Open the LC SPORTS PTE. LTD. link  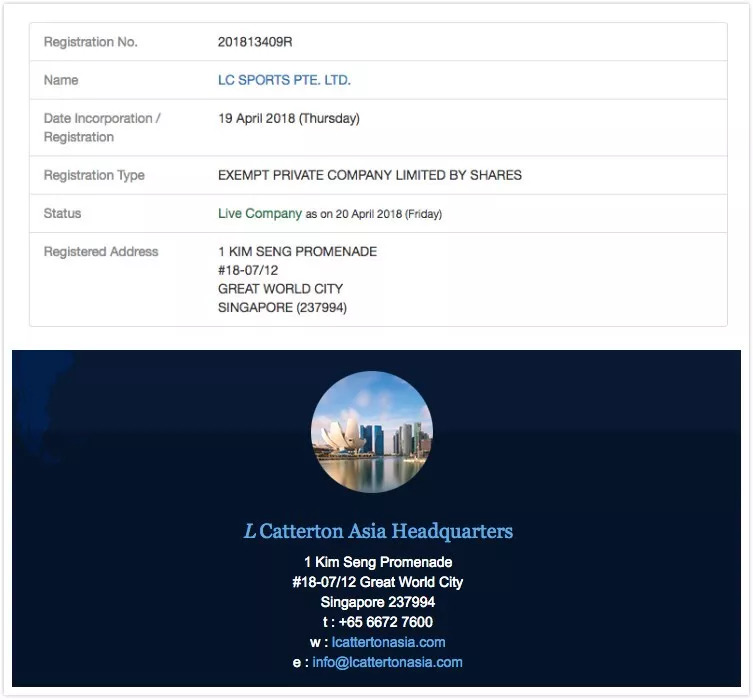(x=284, y=80)
